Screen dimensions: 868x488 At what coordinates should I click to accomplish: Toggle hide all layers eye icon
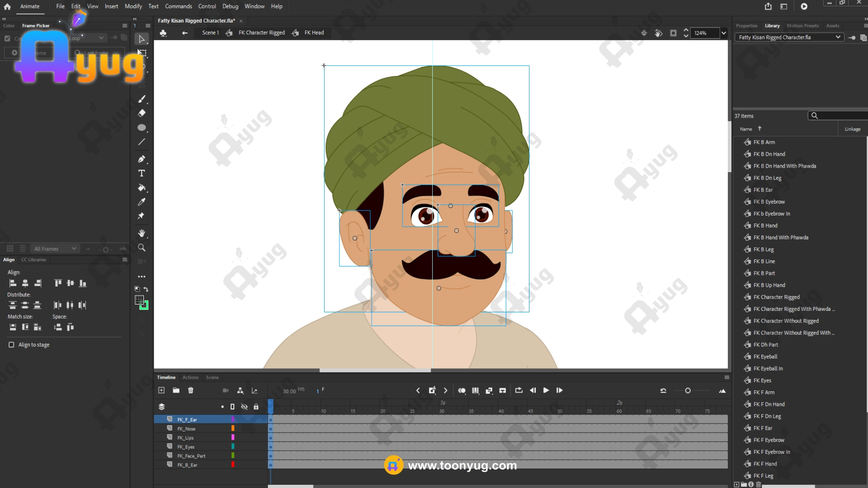click(x=244, y=407)
